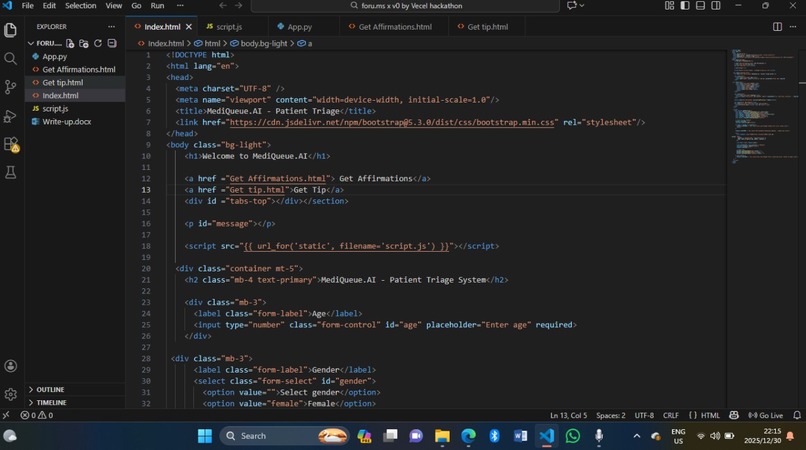Image resolution: width=806 pixels, height=450 pixels.
Task: Open Copilot chat dropdown arrow
Action: coord(582,6)
